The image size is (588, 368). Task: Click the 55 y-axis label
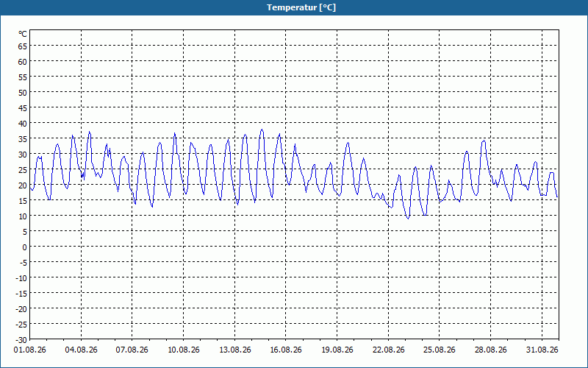coord(23,77)
